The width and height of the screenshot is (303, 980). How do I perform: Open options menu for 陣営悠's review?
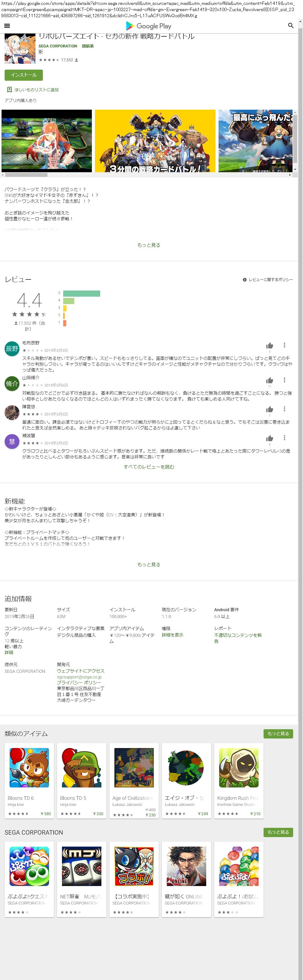coord(284,409)
